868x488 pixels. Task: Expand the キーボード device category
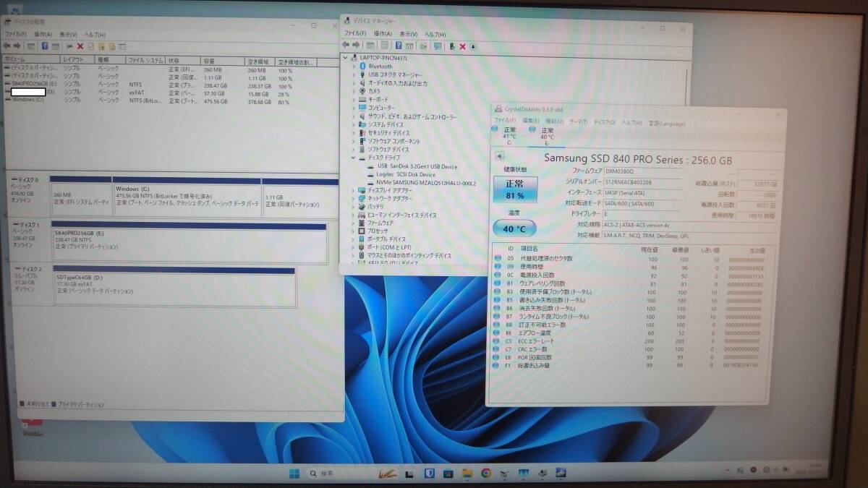pyautogui.click(x=354, y=100)
